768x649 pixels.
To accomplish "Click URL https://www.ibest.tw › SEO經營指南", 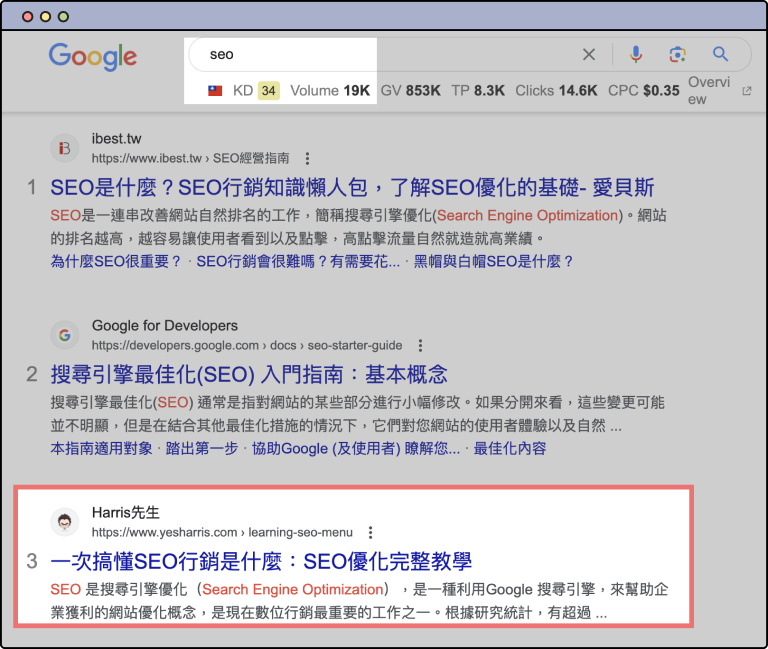I will 191,158.
